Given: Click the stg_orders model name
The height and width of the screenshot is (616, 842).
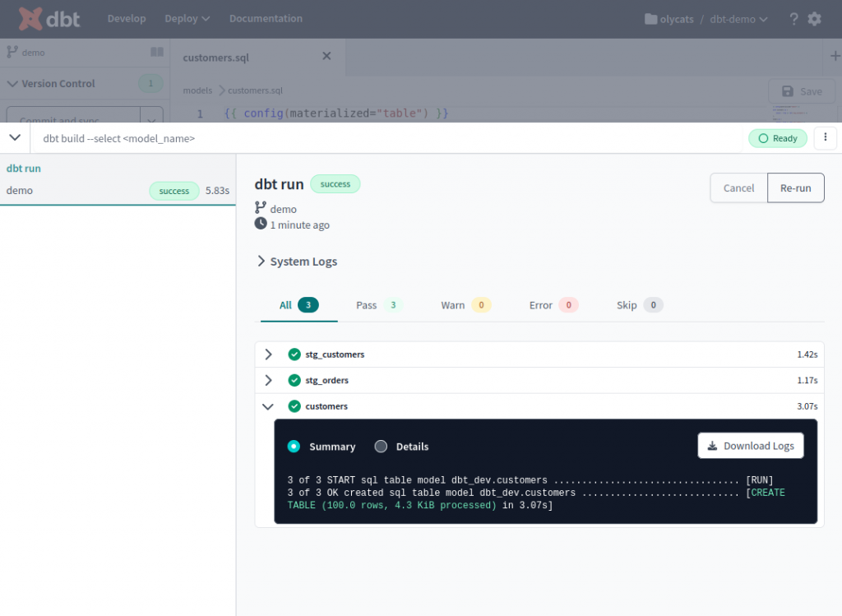Looking at the screenshot, I should tap(327, 380).
